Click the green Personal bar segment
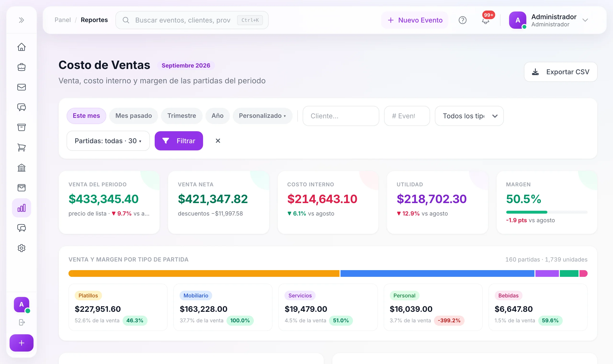 [x=569, y=273]
